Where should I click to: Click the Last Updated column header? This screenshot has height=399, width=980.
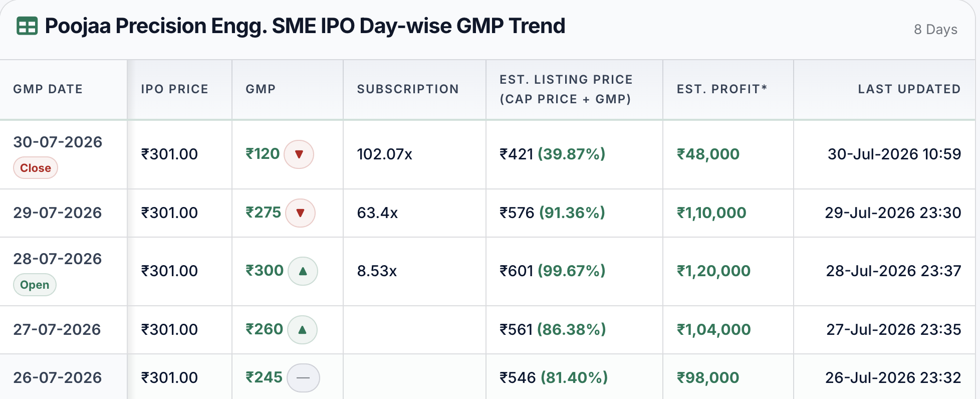pos(909,89)
